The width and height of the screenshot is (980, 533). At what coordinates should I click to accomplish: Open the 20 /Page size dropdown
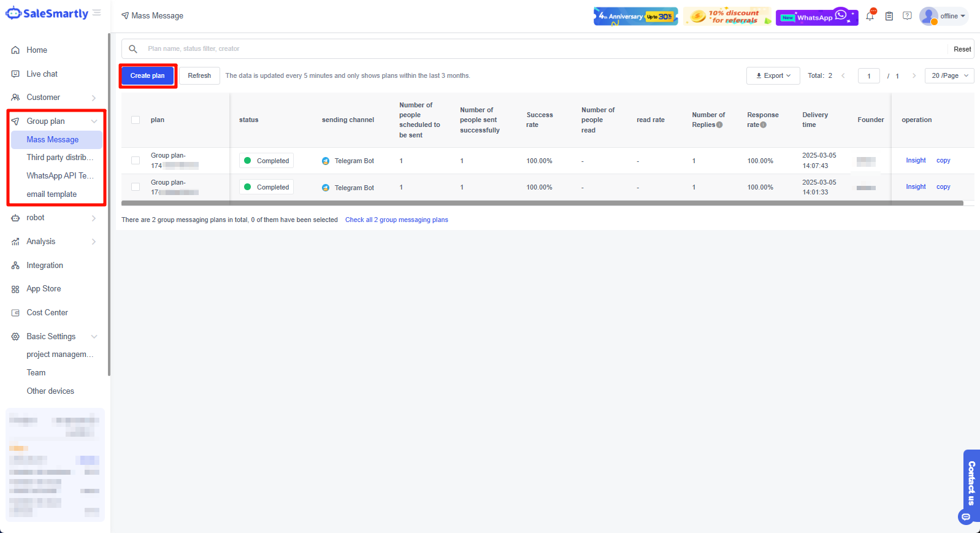pyautogui.click(x=949, y=76)
